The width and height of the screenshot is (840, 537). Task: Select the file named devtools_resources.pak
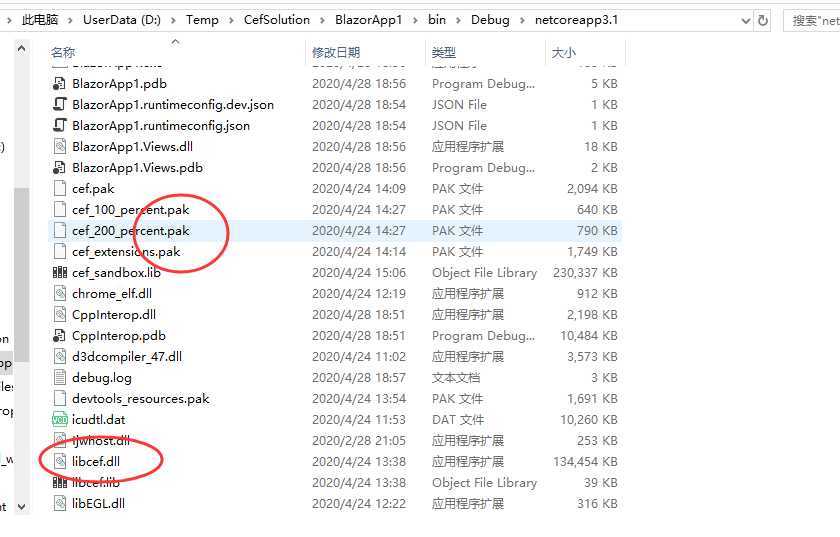coord(141,399)
